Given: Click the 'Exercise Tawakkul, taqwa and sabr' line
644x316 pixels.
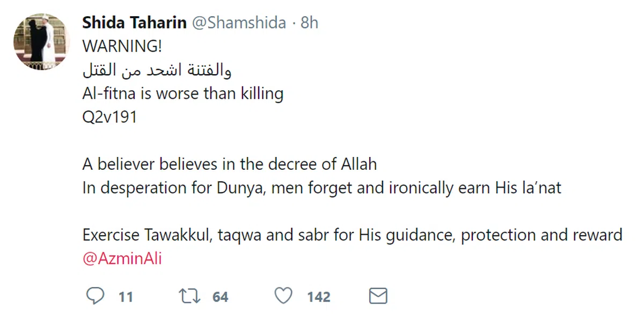Looking at the screenshot, I should (x=268, y=235).
